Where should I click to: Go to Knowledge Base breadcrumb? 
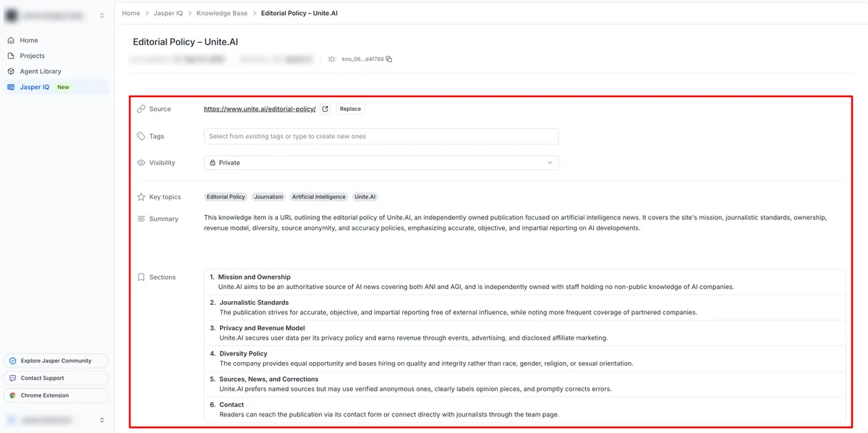click(221, 13)
